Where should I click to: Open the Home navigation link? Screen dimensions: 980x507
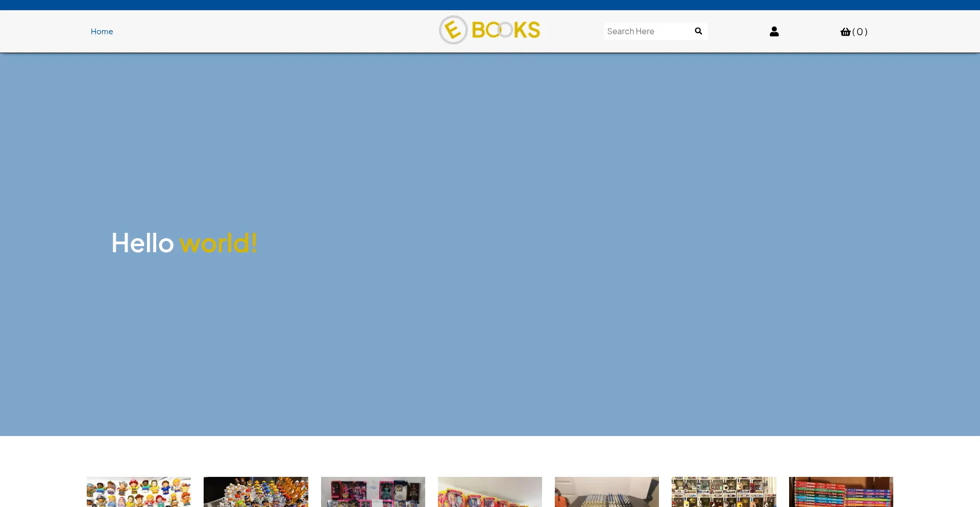102,32
